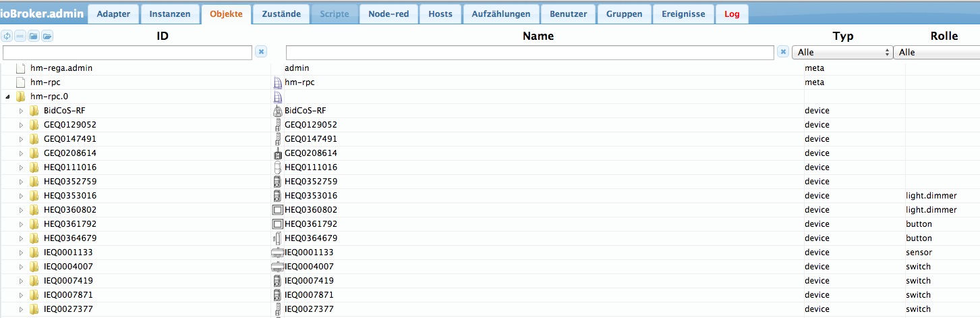Open the red Log tab
Screen dimensions: 980x318
coord(732,14)
